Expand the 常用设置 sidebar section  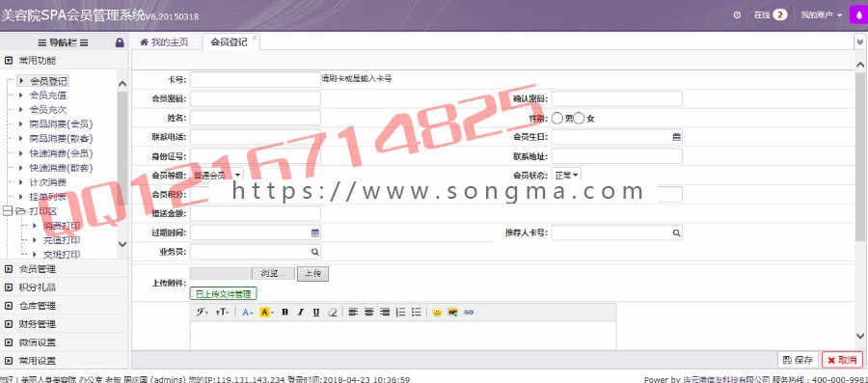pos(9,361)
